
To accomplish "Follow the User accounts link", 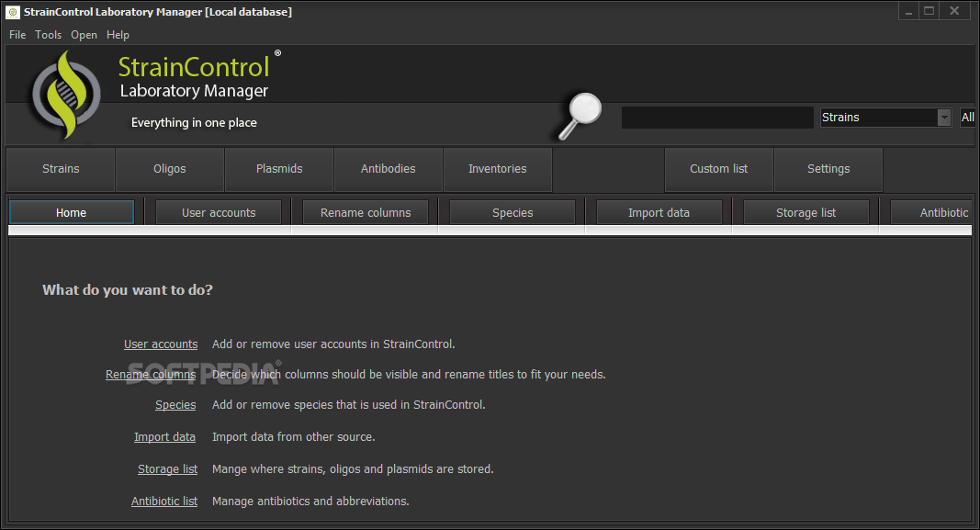I will (x=161, y=344).
